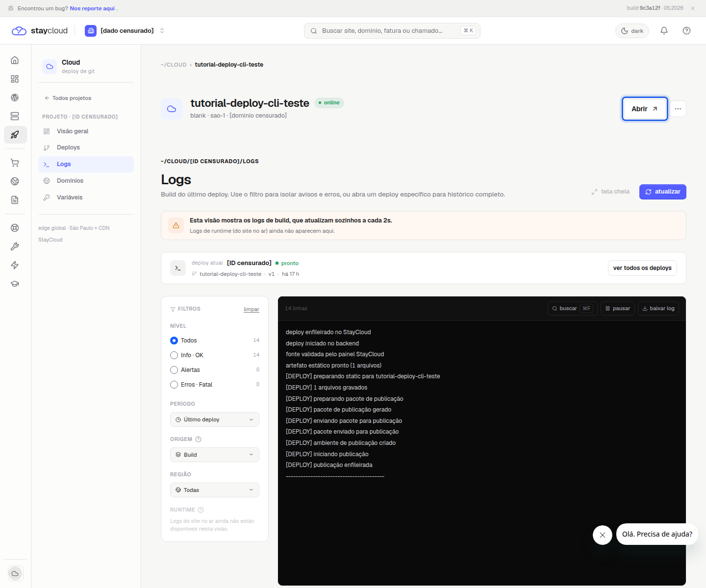Open the invoices document icon

[x=15, y=200]
